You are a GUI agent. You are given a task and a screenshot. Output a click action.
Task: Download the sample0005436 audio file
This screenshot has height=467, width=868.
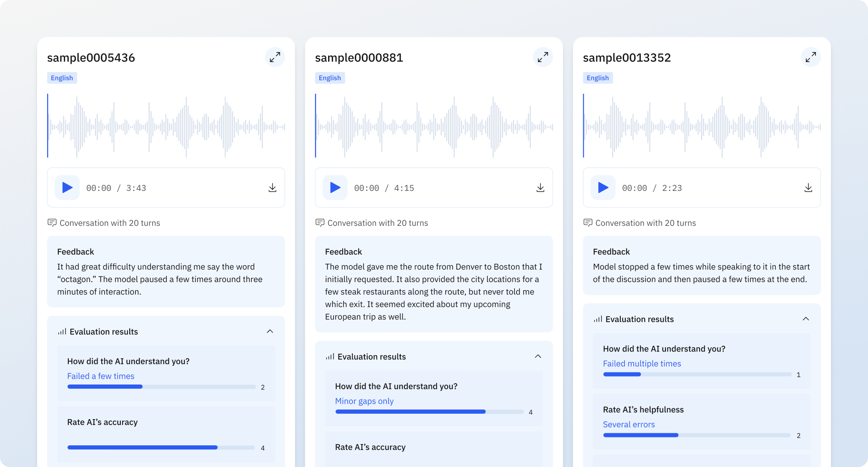[x=272, y=188]
